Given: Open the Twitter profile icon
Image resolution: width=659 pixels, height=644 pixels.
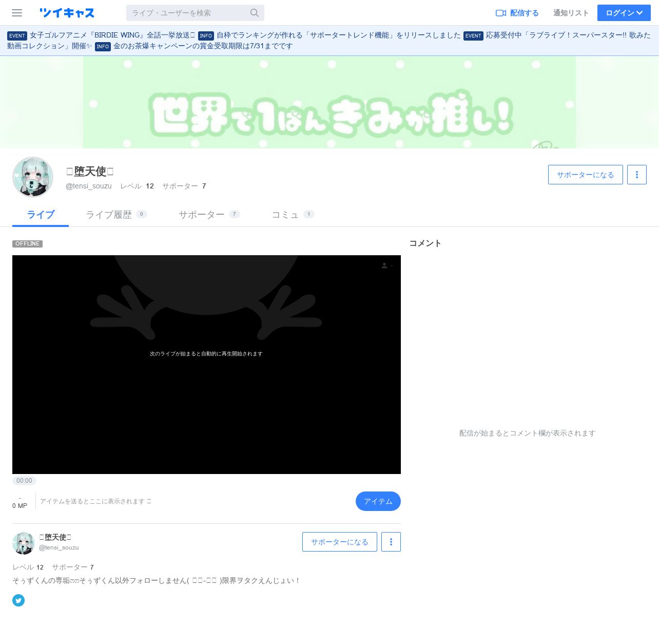Looking at the screenshot, I should pos(18,600).
